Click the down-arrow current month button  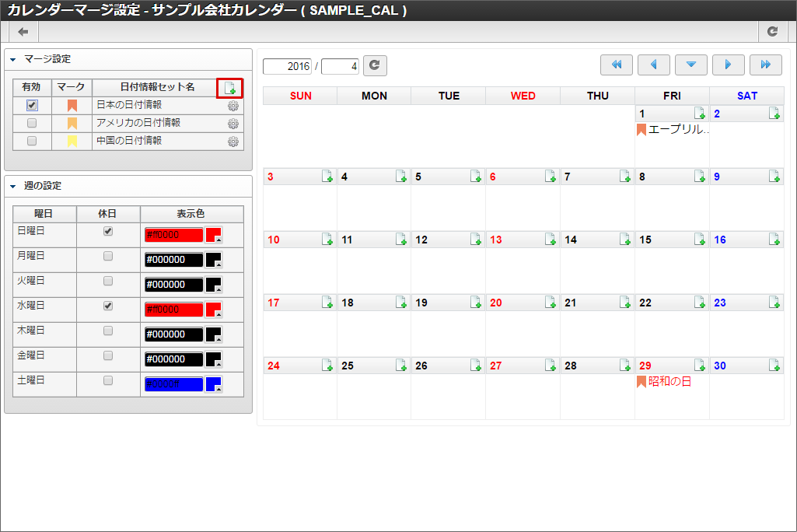[691, 65]
